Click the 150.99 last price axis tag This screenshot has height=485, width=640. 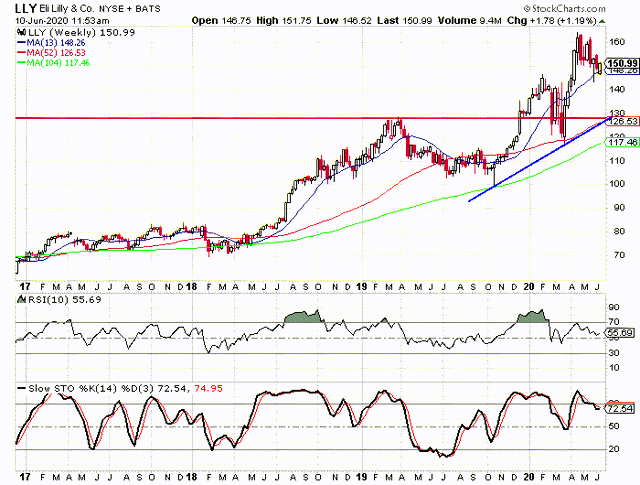tap(622, 63)
